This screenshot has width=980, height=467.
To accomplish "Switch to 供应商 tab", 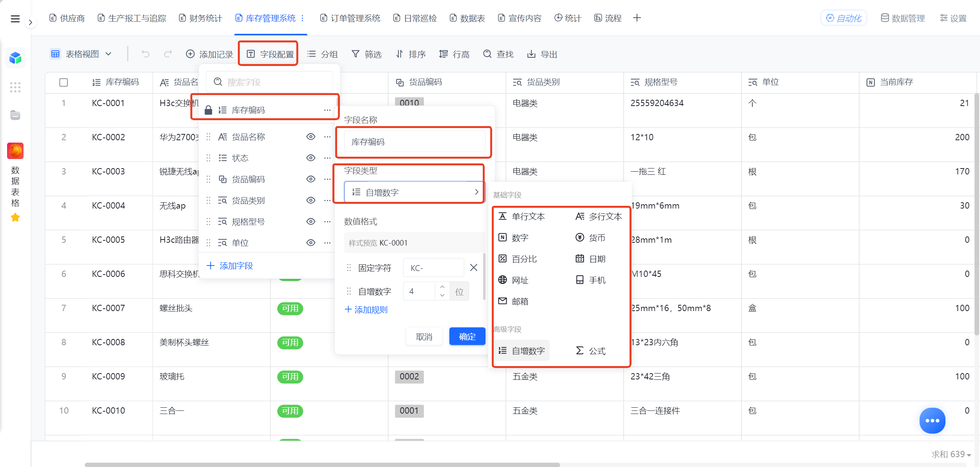I will point(67,18).
